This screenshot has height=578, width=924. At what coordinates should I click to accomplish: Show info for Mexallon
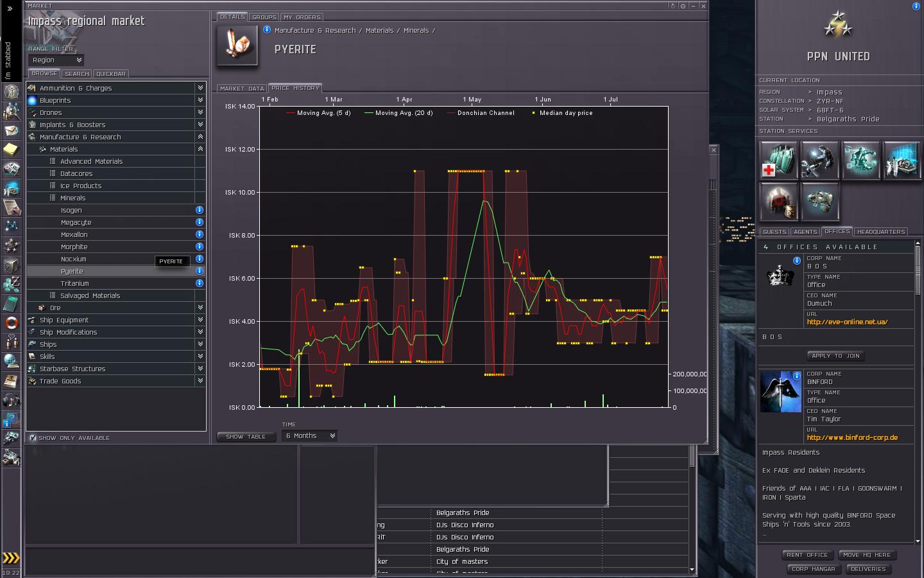click(200, 234)
